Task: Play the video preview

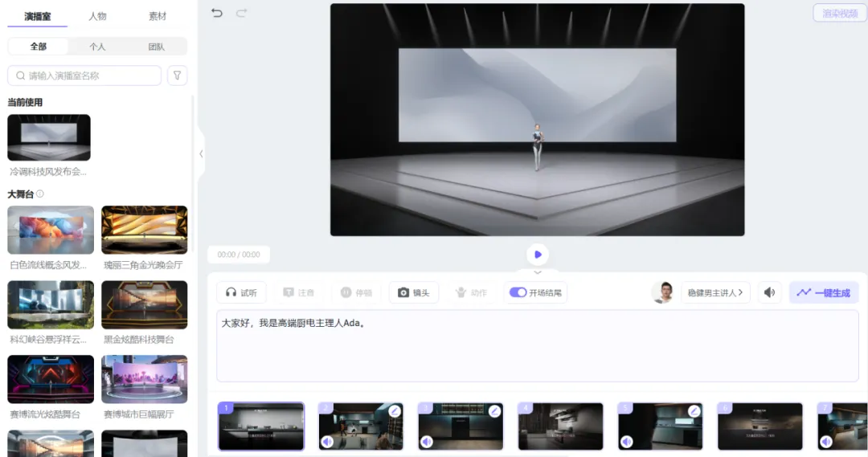Action: pyautogui.click(x=538, y=255)
